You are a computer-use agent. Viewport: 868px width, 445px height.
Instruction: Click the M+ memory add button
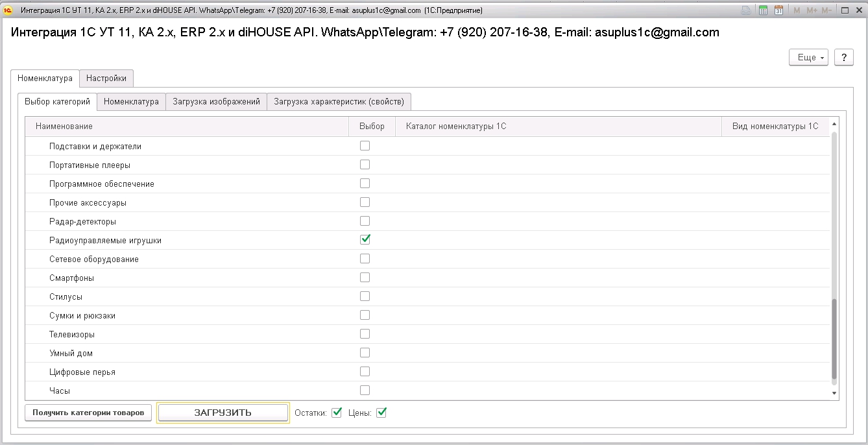pyautogui.click(x=812, y=10)
